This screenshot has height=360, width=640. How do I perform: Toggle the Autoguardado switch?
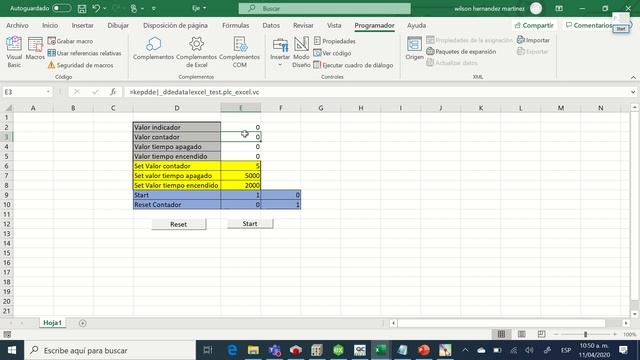[x=61, y=8]
